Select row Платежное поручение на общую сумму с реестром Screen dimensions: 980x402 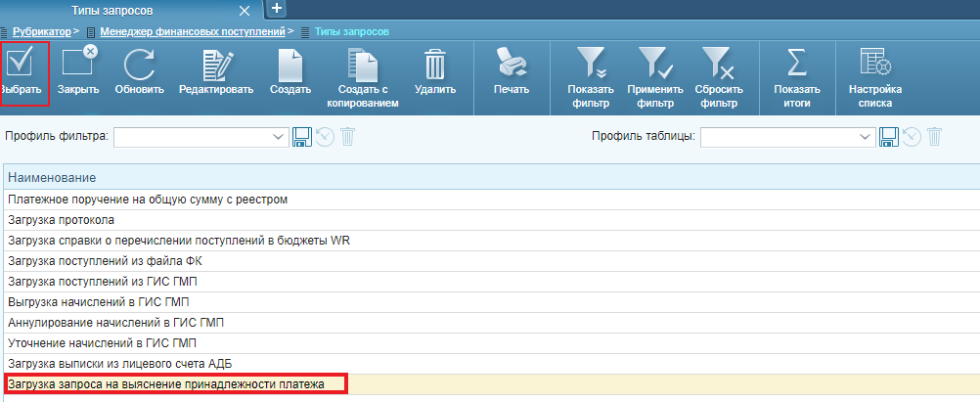[x=490, y=201]
